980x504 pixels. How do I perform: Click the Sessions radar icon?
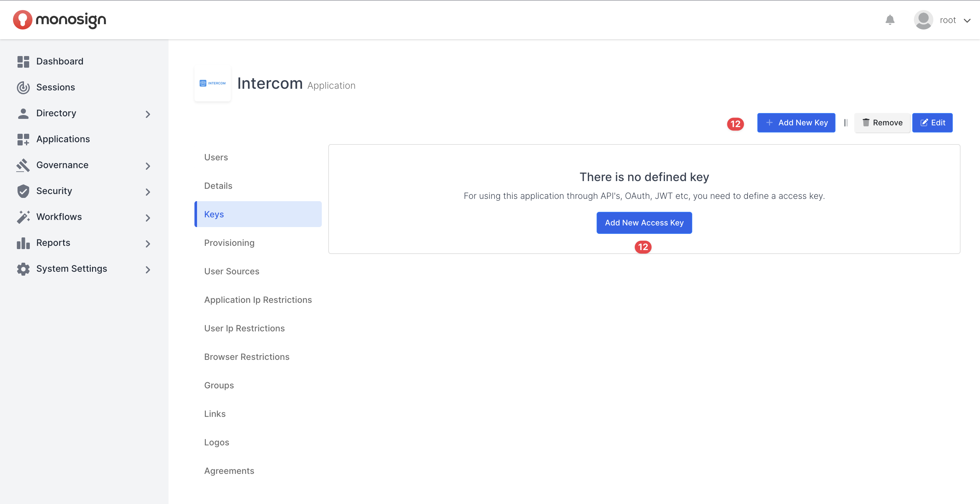pos(23,87)
